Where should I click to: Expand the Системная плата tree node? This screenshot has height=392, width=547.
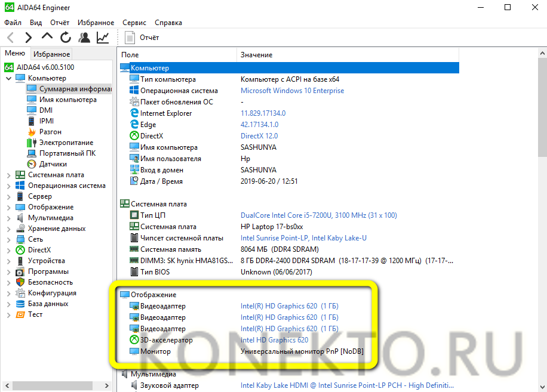pos(9,175)
